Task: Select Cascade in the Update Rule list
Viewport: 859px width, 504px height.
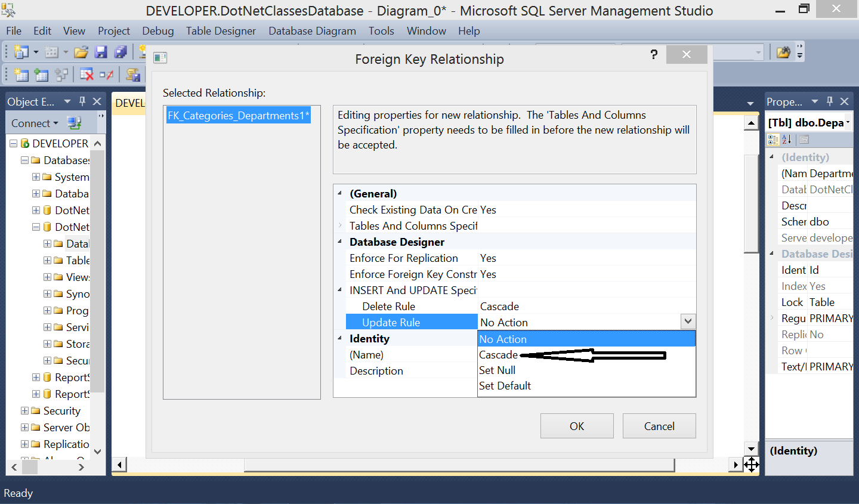Action: [x=498, y=354]
